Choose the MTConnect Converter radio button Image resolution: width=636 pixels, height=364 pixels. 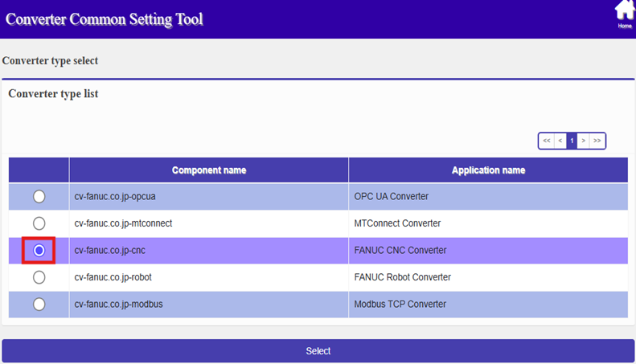39,223
